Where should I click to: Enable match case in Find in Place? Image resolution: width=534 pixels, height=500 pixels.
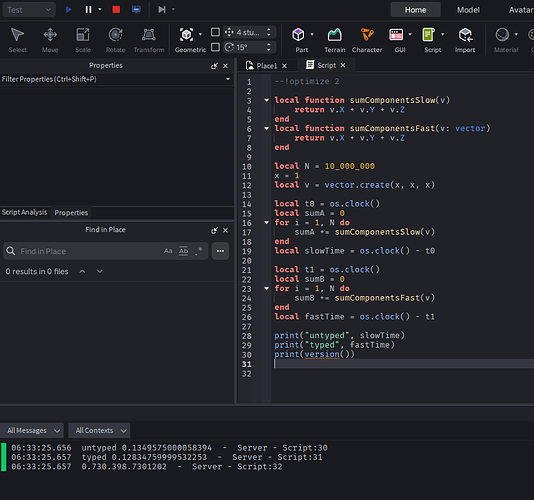click(x=168, y=251)
